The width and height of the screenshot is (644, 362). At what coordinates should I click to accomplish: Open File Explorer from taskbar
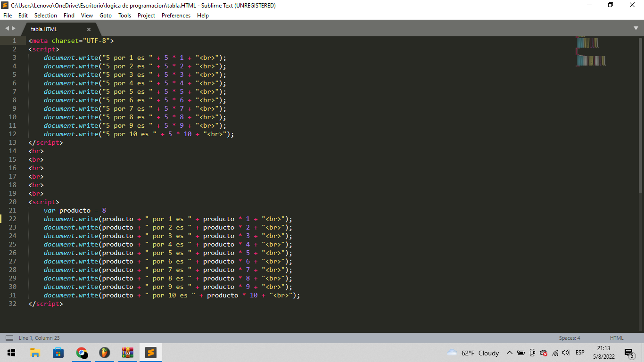[x=35, y=353]
